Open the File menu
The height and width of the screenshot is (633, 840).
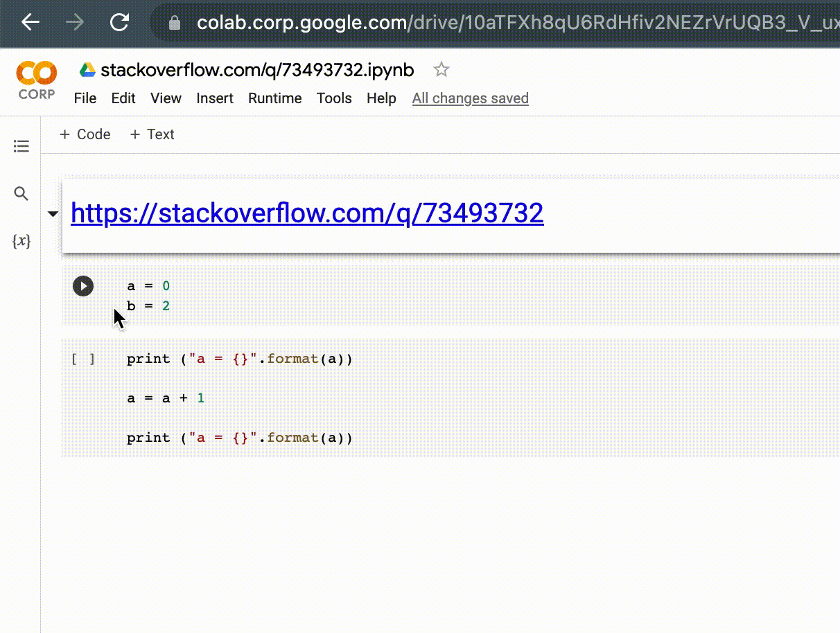coord(85,98)
